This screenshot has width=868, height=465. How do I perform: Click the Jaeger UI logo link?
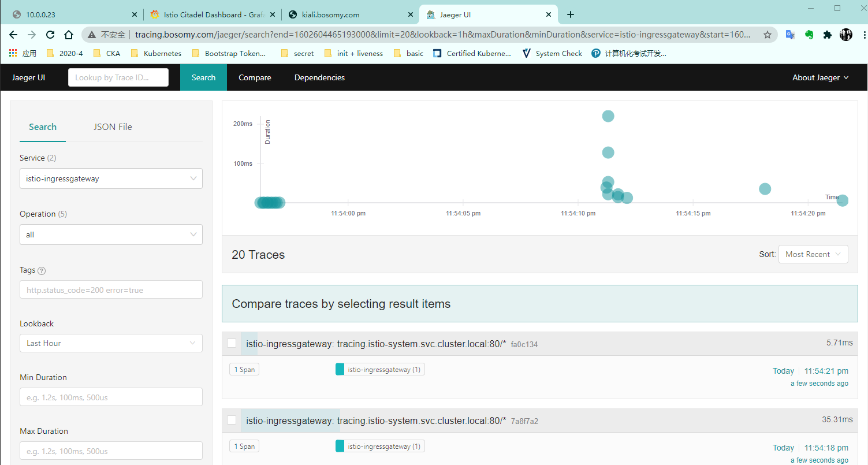pyautogui.click(x=28, y=77)
